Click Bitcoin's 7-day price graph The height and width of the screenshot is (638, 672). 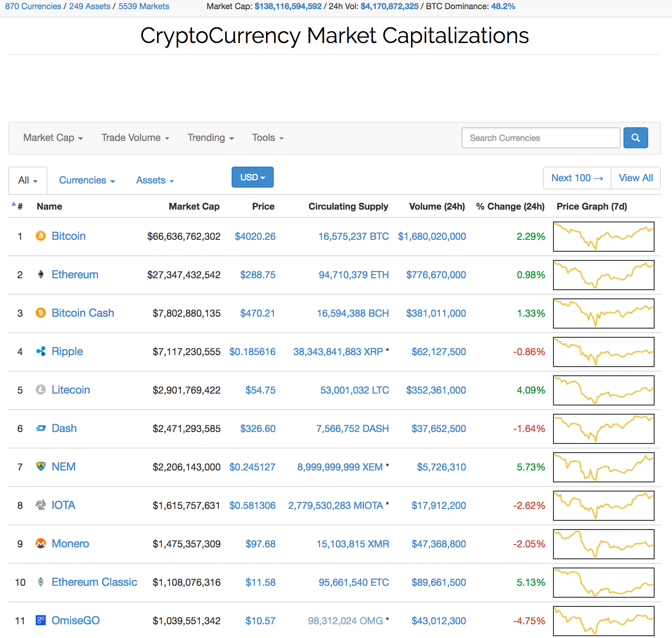point(604,237)
